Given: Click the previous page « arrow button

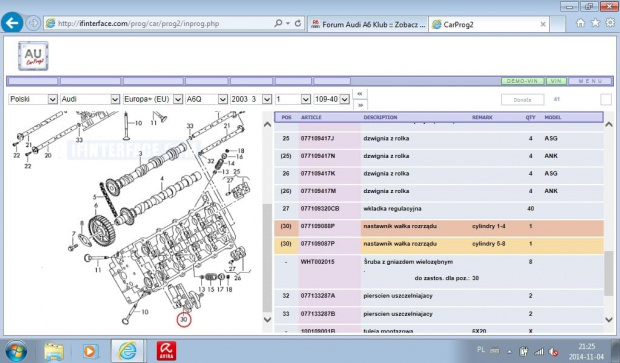Looking at the screenshot, I should [360, 94].
